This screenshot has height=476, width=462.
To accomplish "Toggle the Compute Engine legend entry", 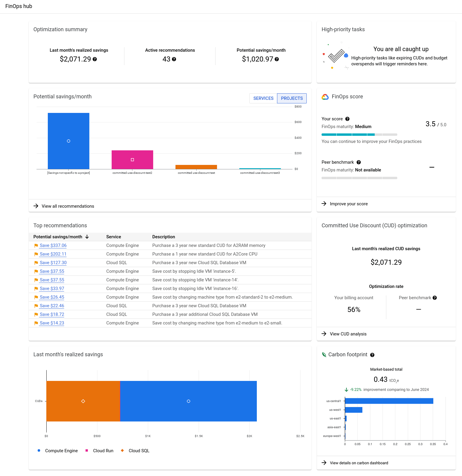I will coord(58,451).
